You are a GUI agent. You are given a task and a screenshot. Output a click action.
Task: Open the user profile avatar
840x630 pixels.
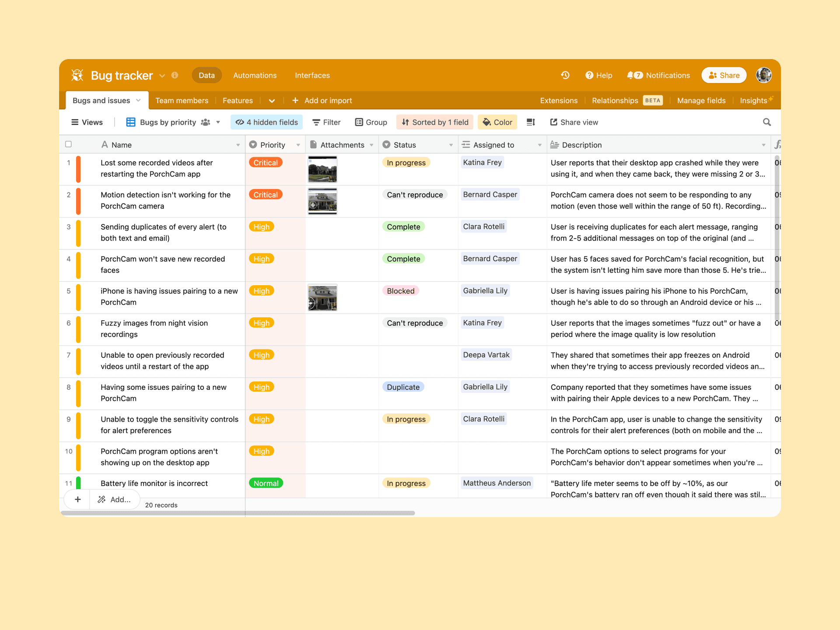point(764,75)
